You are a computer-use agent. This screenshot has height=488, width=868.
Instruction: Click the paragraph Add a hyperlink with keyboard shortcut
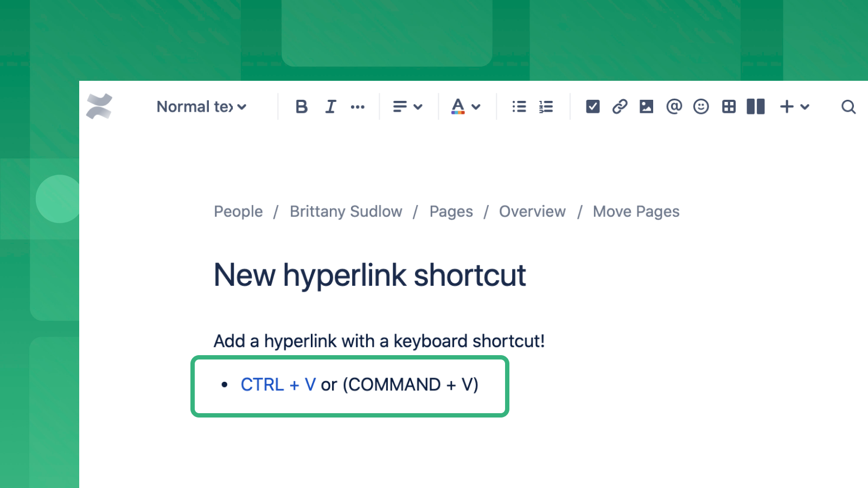[x=379, y=341]
